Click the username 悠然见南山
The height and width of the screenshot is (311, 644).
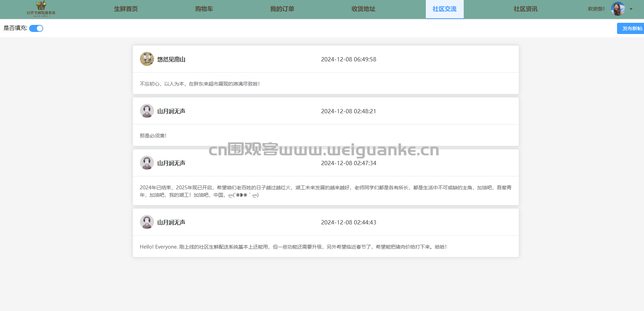click(171, 60)
